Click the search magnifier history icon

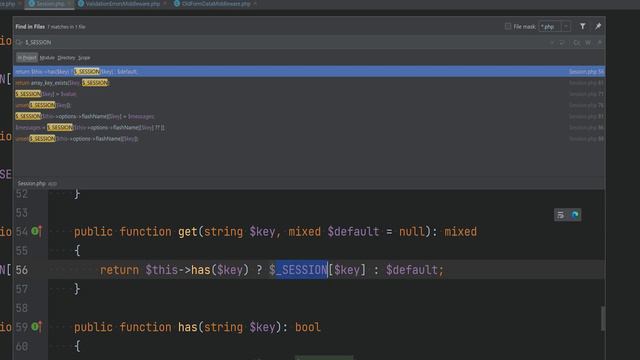19,42
